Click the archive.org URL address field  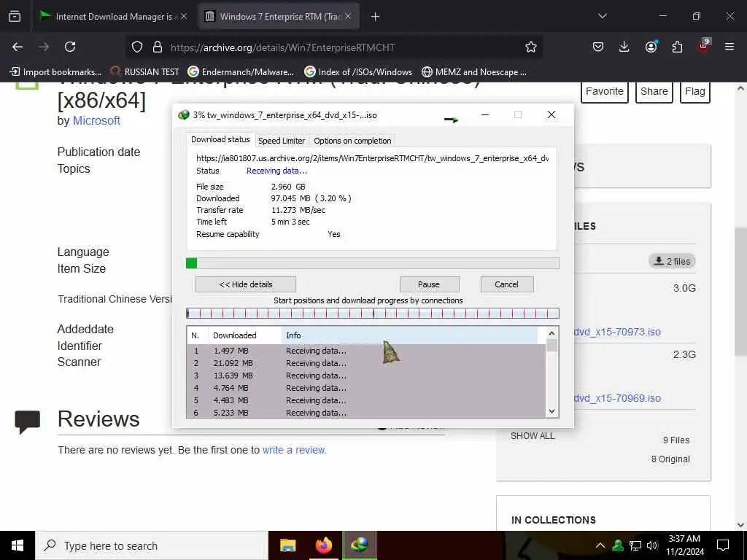coord(333,47)
